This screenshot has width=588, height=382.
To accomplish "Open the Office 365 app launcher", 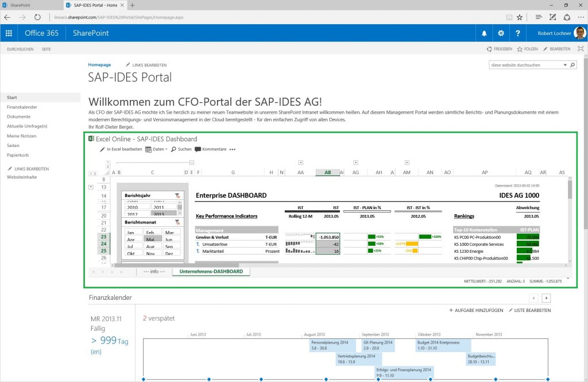I will (x=9, y=33).
